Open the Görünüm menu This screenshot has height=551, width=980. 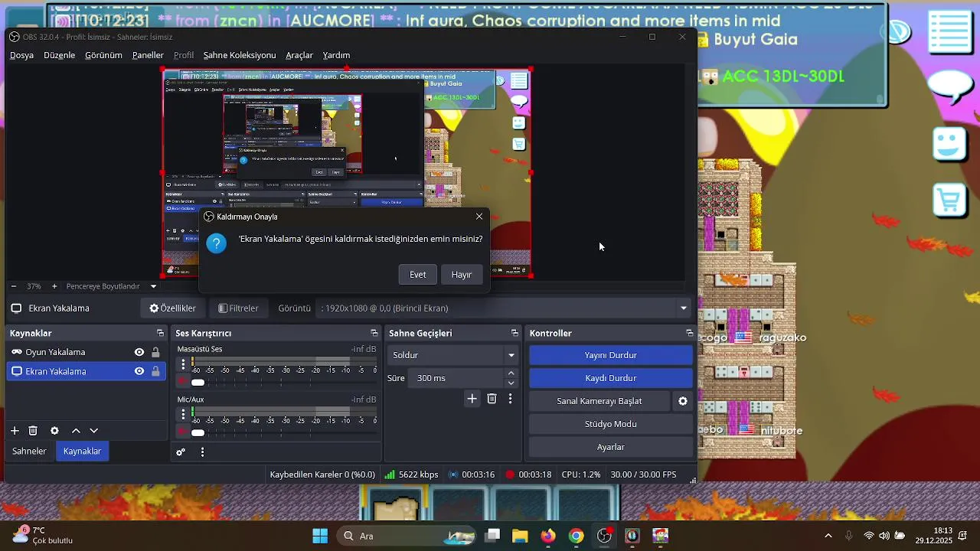pyautogui.click(x=103, y=55)
